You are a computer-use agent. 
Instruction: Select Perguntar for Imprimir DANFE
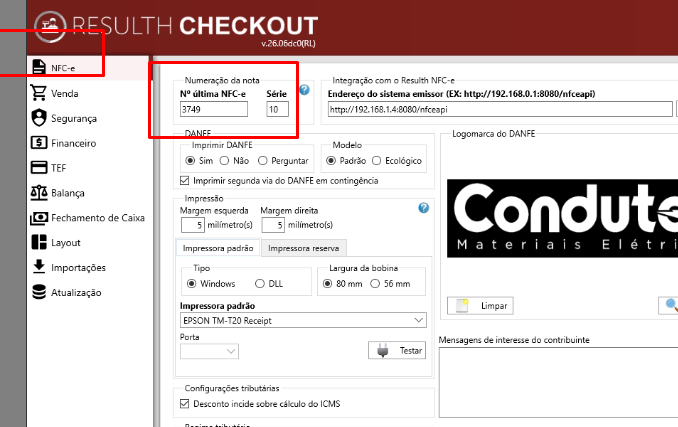[x=262, y=160]
